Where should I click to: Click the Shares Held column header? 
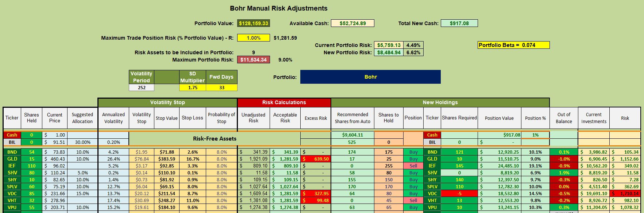click(31, 118)
